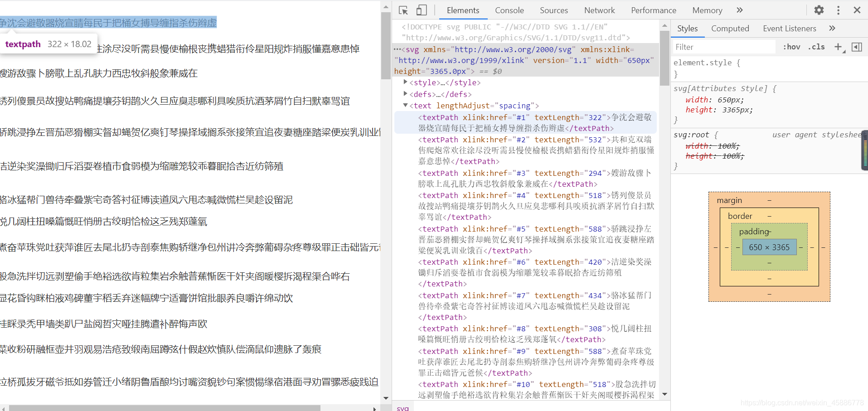
Task: Activate the inspect element picker icon
Action: 403,10
